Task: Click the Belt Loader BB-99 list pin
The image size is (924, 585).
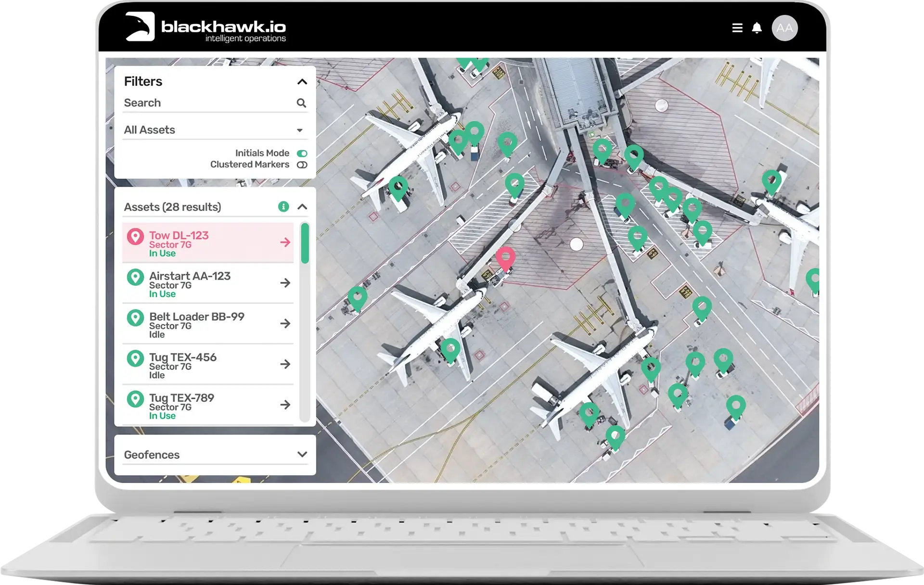Action: click(135, 318)
